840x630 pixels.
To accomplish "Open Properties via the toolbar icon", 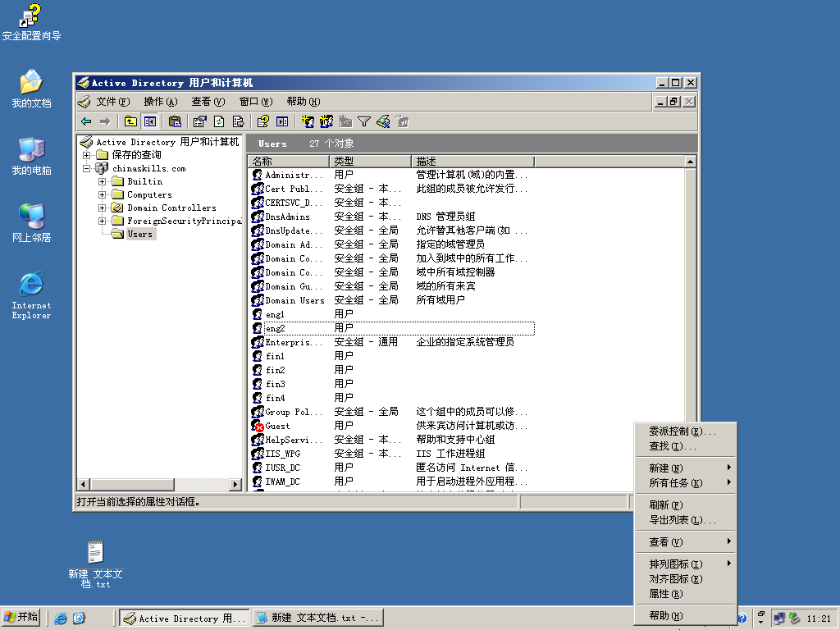I will [200, 121].
